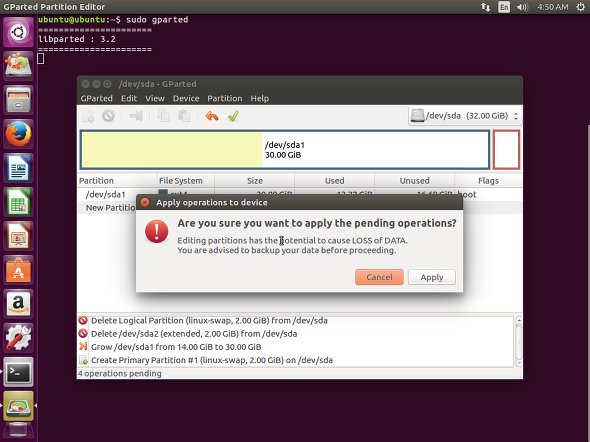The height and width of the screenshot is (442, 590).
Task: Select Create Primary Partition #1 operation
Action: point(212,360)
